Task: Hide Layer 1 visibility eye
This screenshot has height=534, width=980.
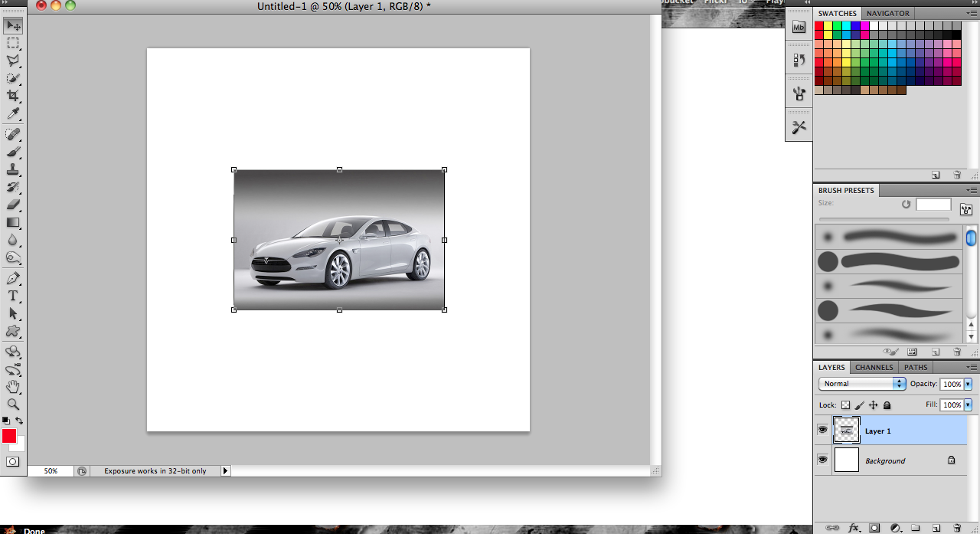Action: pos(822,431)
